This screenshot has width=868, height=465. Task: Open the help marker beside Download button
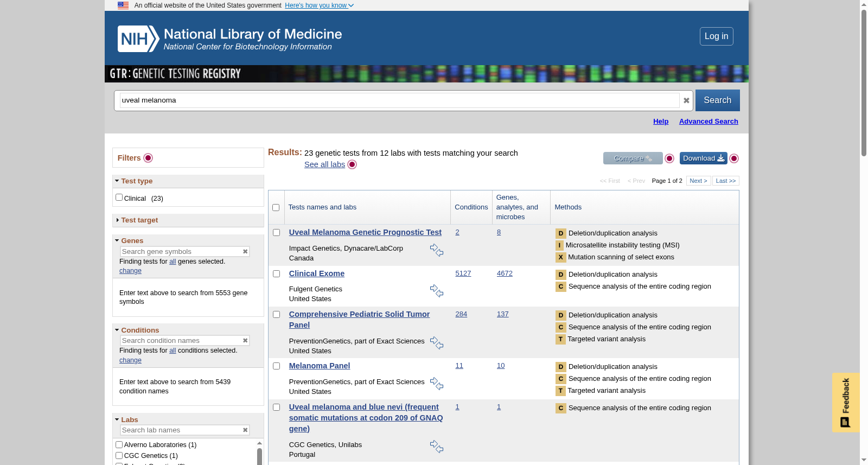point(734,158)
